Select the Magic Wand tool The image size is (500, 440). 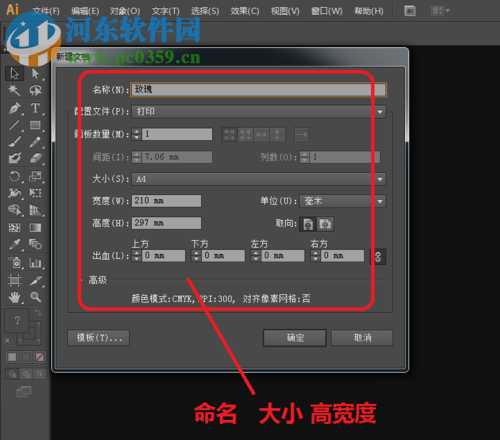[14, 91]
